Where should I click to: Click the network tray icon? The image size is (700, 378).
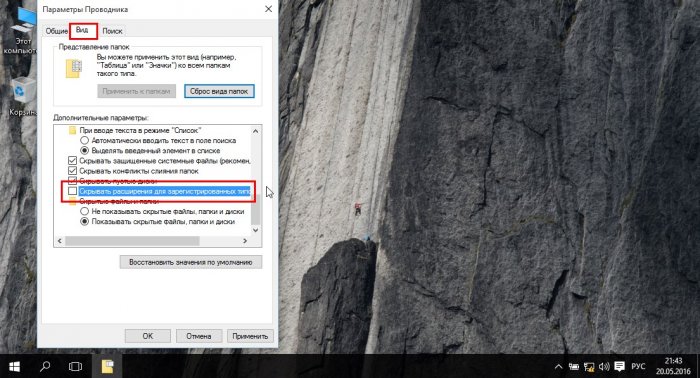[x=589, y=367]
